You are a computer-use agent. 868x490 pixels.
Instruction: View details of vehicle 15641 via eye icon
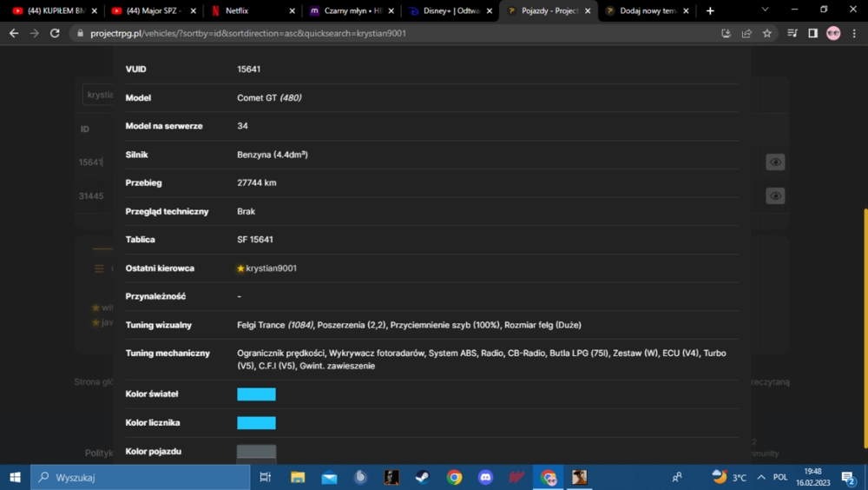coord(775,162)
